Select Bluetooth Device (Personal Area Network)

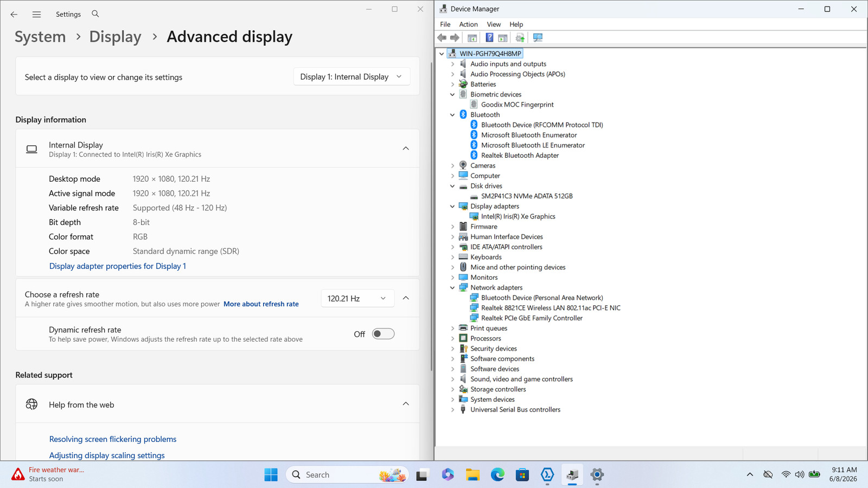pos(542,298)
